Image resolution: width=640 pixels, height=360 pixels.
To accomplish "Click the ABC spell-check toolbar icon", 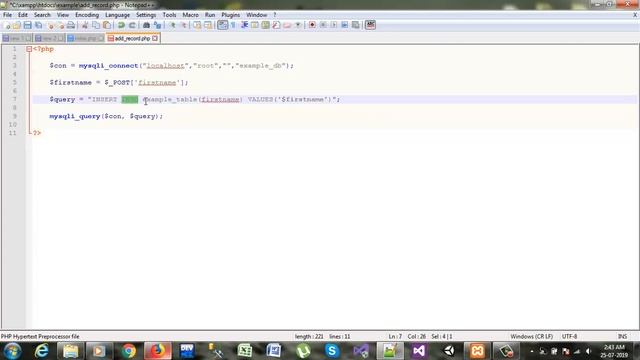I will (x=370, y=25).
